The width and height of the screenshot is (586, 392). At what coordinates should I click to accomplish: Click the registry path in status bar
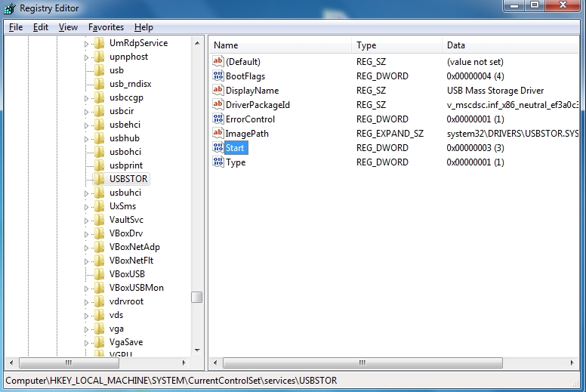[171, 381]
